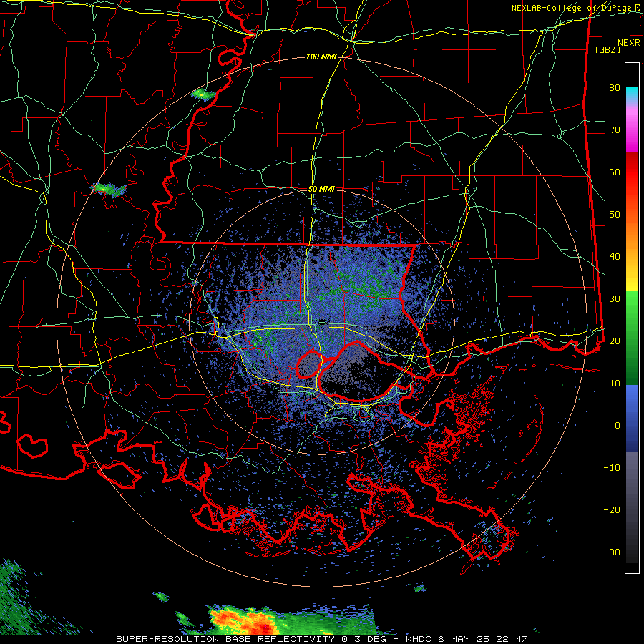Viewport: 644px width, 644px height.
Task: Click the [dBZ] units label
Action: click(608, 49)
